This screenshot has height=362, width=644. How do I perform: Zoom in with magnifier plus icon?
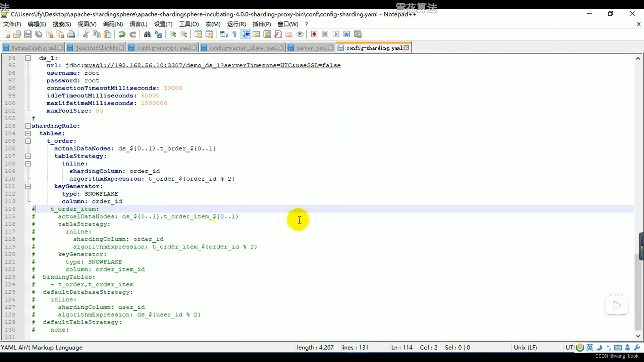pos(173,34)
